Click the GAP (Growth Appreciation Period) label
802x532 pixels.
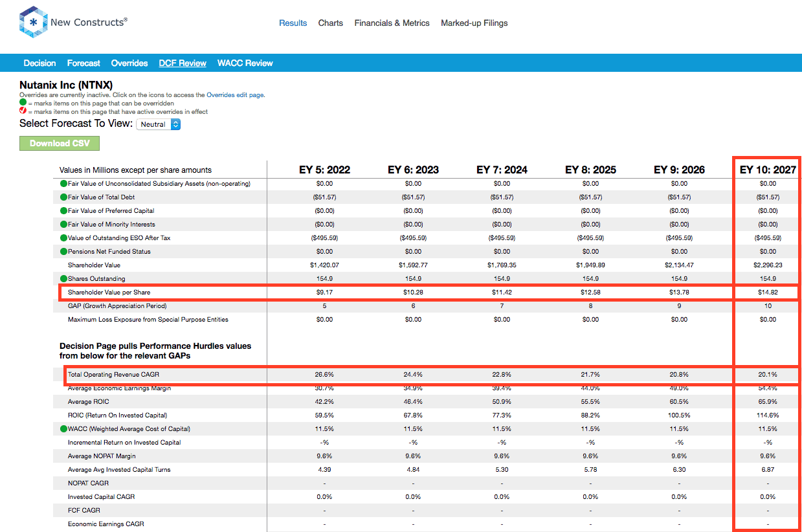[x=117, y=306]
